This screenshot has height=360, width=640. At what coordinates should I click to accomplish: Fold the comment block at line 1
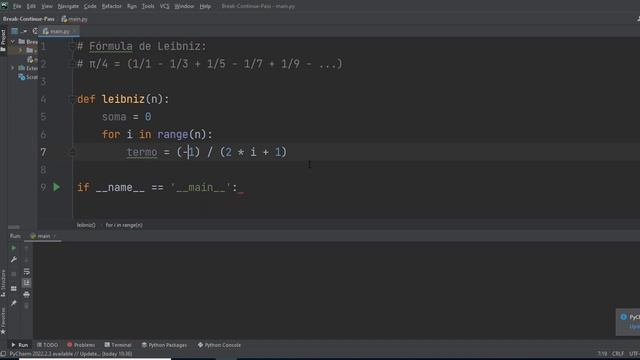[72, 46]
